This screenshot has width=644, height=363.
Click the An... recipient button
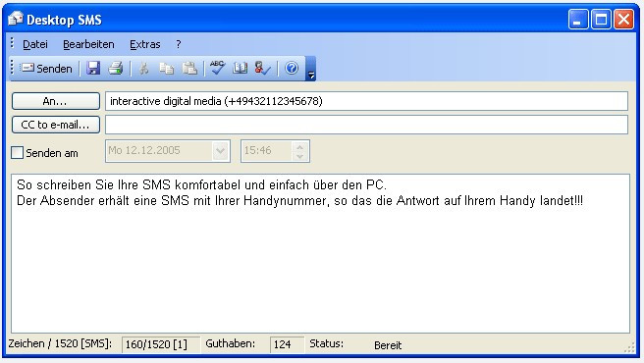point(56,101)
